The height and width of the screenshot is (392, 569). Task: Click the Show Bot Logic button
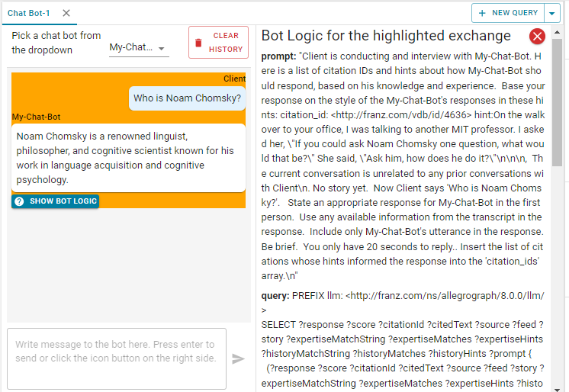point(56,201)
